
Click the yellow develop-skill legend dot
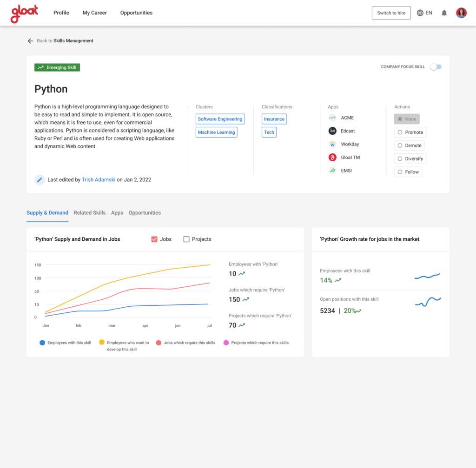pyautogui.click(x=102, y=343)
